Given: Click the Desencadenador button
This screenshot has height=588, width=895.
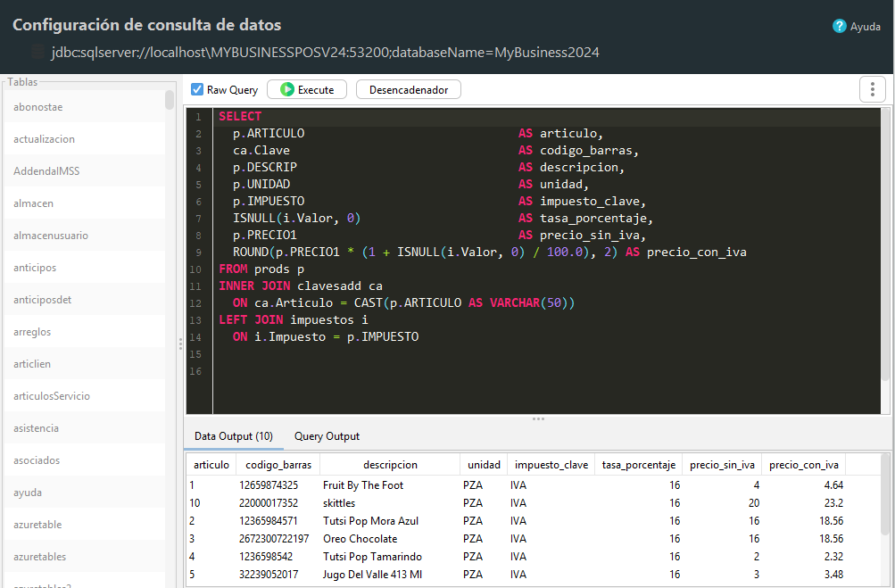Looking at the screenshot, I should (x=409, y=89).
